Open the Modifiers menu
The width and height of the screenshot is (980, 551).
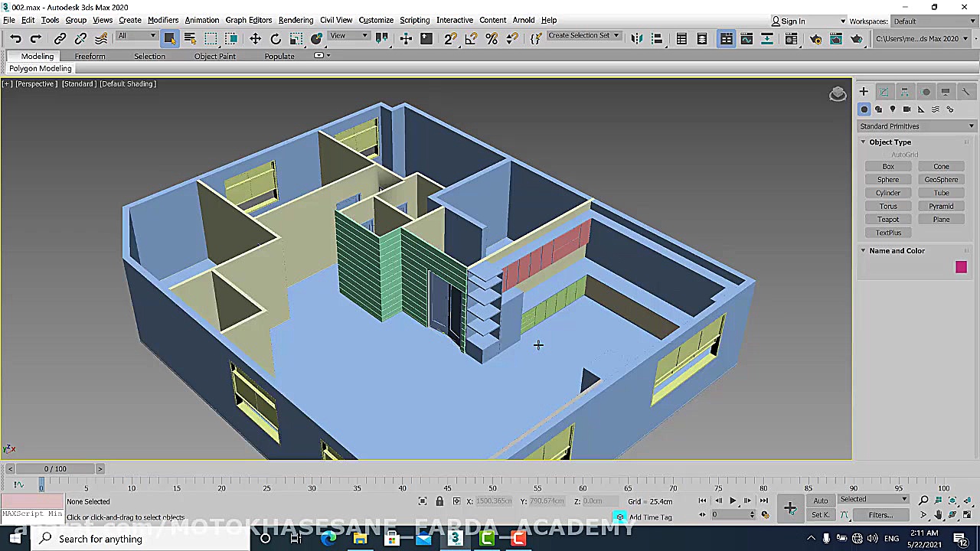pos(162,20)
